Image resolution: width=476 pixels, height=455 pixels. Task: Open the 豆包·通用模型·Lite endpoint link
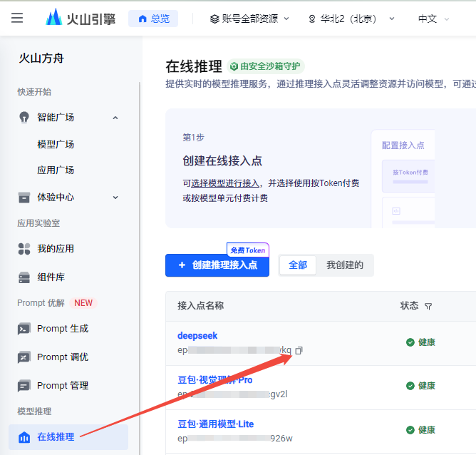click(215, 424)
